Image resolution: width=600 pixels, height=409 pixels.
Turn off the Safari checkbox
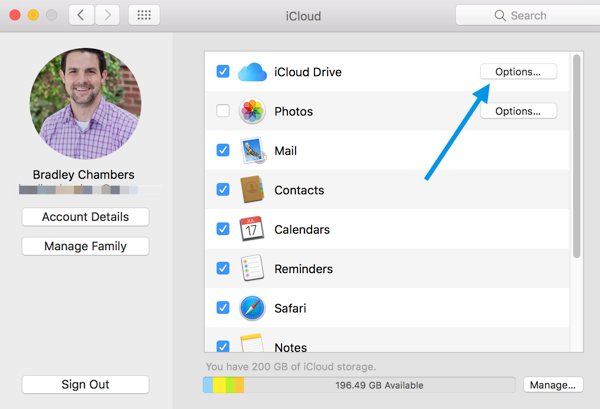223,308
